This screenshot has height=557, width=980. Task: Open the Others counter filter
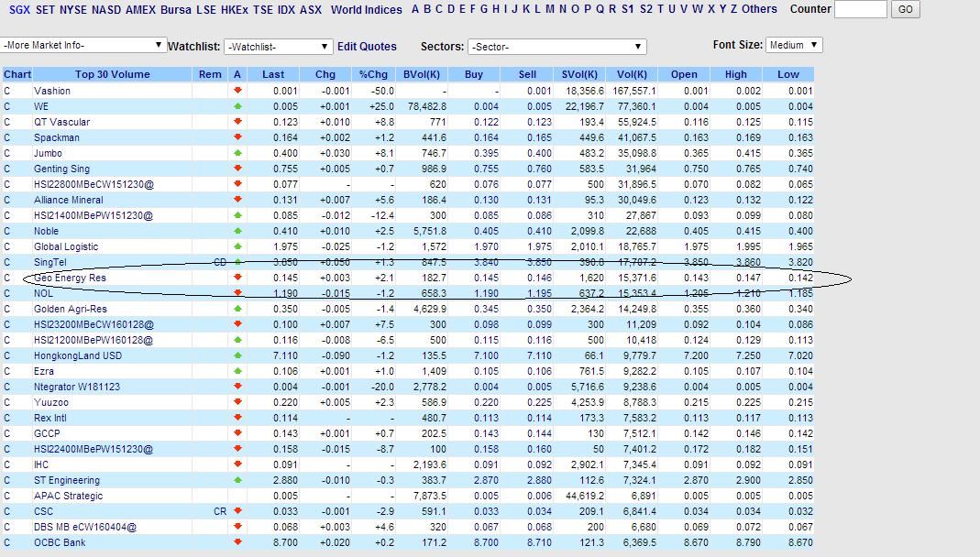pyautogui.click(x=759, y=9)
